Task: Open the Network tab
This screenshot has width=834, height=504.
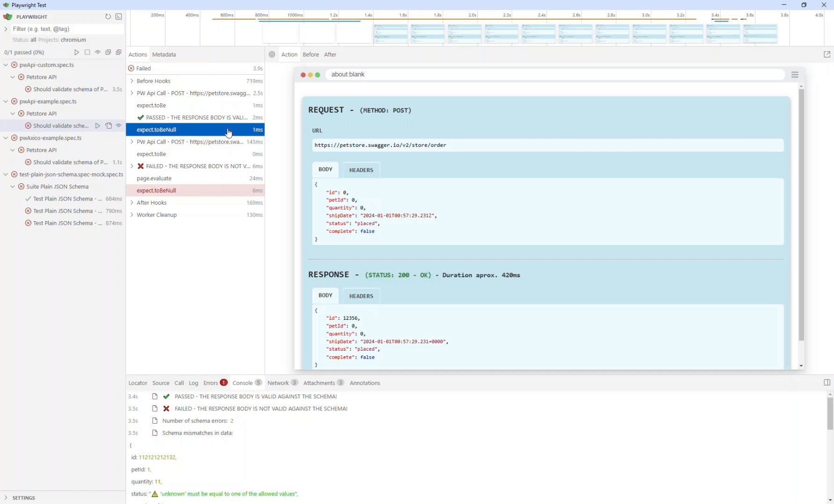Action: pos(282,383)
